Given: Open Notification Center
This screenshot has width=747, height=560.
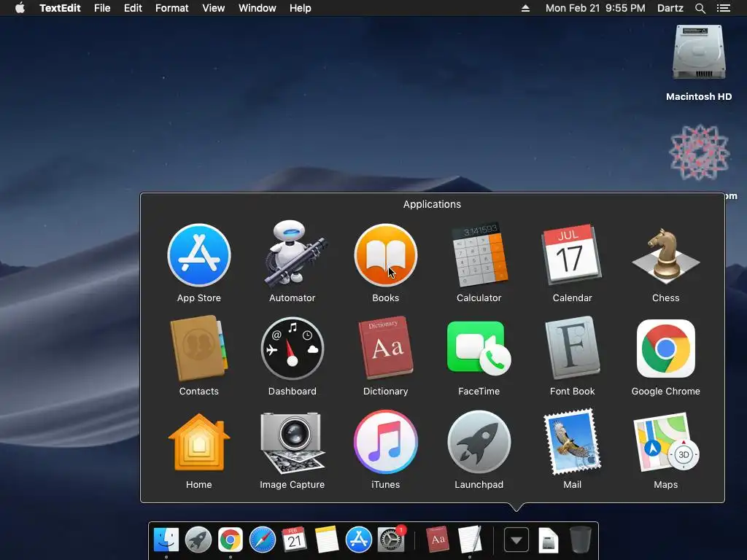Looking at the screenshot, I should tap(724, 8).
